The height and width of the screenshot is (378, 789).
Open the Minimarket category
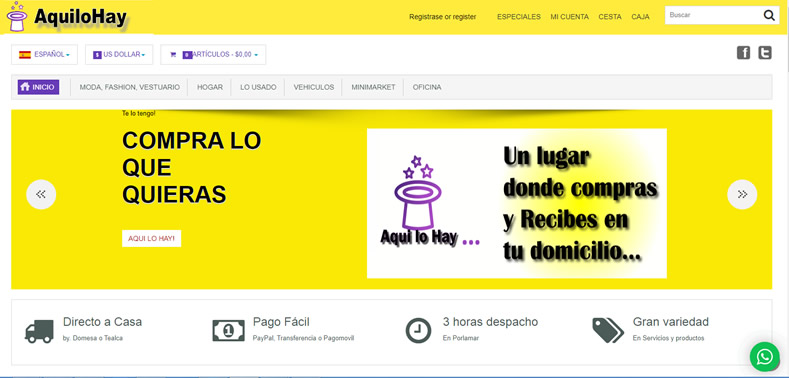point(373,87)
